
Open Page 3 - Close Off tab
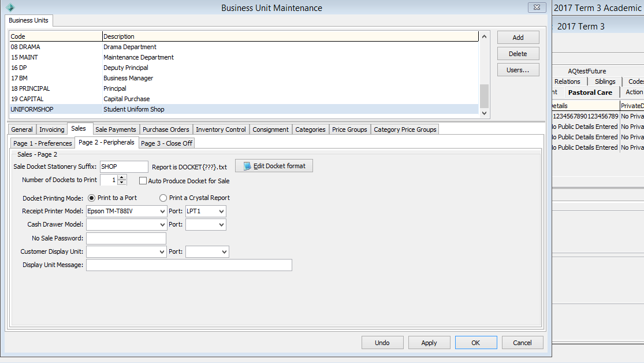(x=166, y=143)
